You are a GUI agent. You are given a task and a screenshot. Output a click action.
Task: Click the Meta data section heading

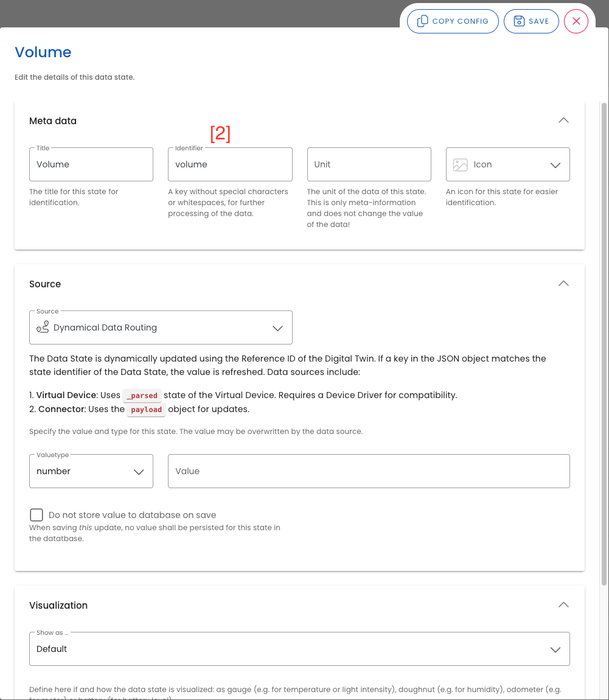click(53, 121)
